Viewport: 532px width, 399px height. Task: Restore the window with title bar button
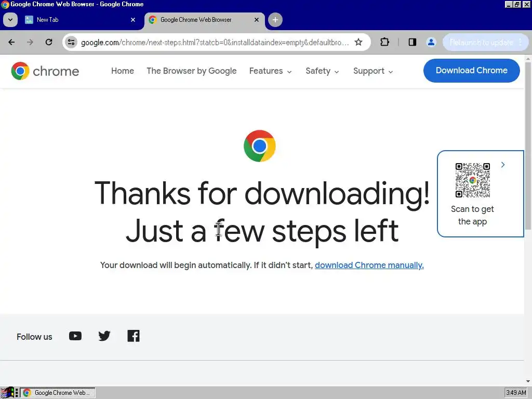(x=517, y=4)
